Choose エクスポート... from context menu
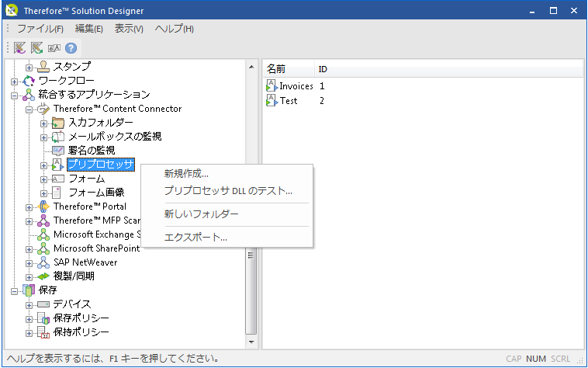Viewport: 588px width, 368px height. [227, 238]
